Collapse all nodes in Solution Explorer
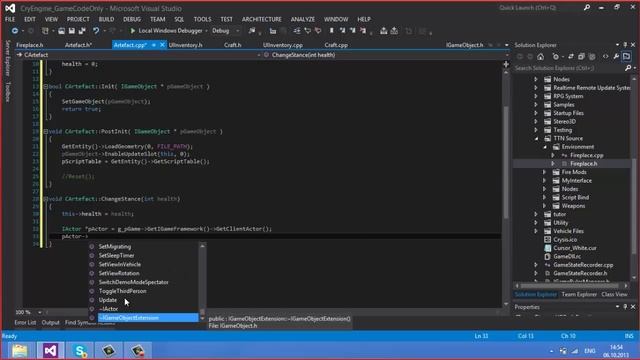 point(581,57)
